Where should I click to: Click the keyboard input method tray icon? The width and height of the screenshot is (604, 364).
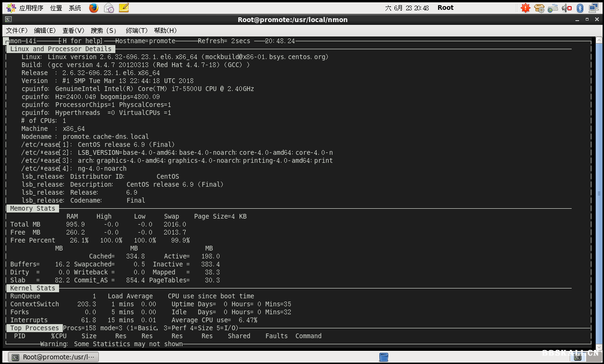[553, 8]
